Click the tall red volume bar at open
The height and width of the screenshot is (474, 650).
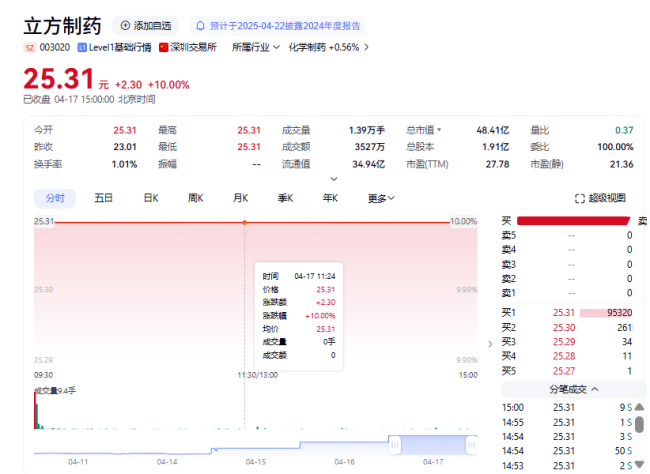point(35,410)
